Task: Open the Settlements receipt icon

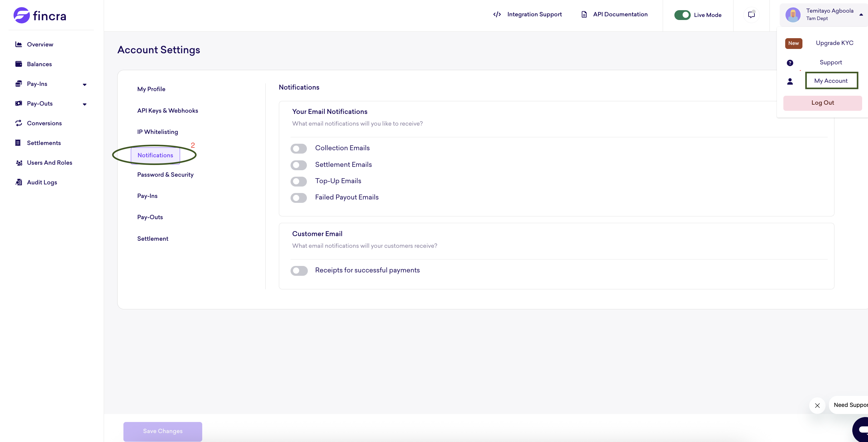Action: coord(18,143)
